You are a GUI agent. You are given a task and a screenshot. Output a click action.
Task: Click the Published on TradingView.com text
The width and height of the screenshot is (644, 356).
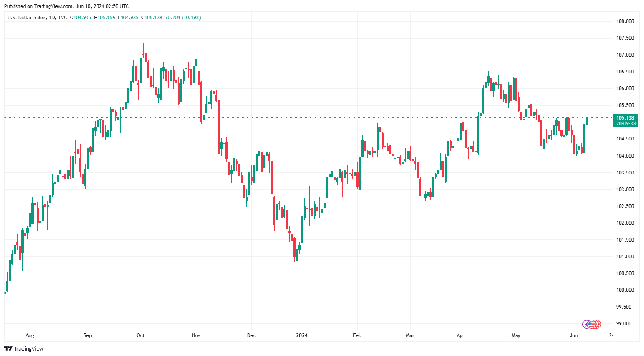66,6
